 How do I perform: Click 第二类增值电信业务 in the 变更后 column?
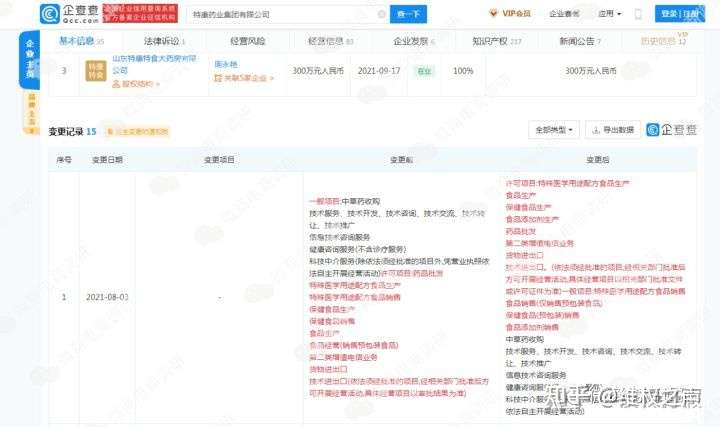coord(540,243)
